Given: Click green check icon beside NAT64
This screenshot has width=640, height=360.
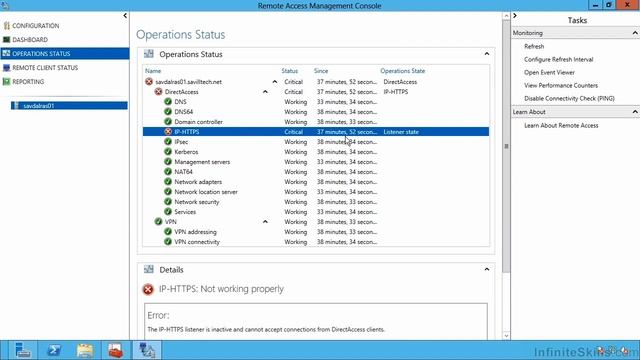Looking at the screenshot, I should pos(168,171).
